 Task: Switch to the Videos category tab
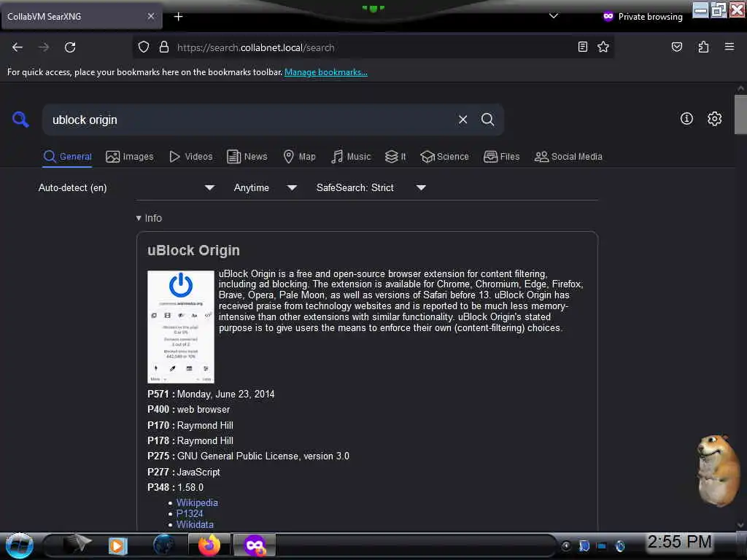click(190, 157)
